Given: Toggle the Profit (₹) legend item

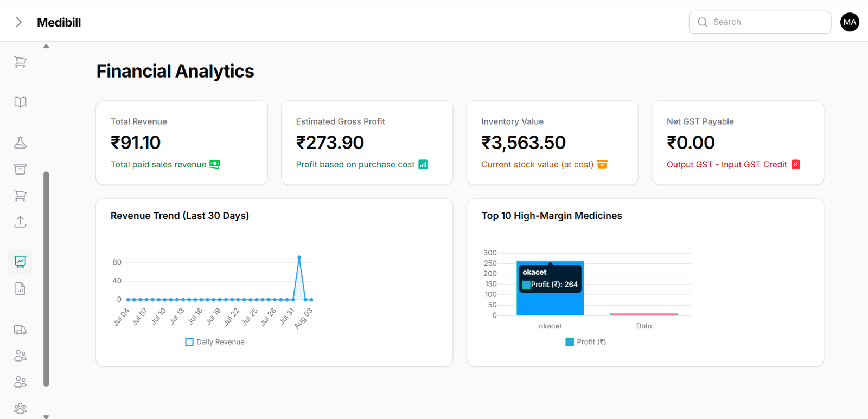Looking at the screenshot, I should click(x=586, y=342).
